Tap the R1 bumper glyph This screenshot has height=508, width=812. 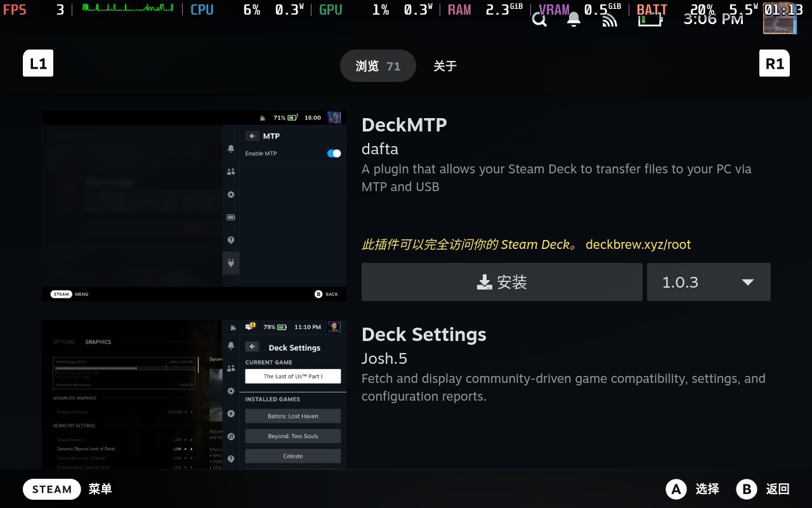click(x=775, y=63)
